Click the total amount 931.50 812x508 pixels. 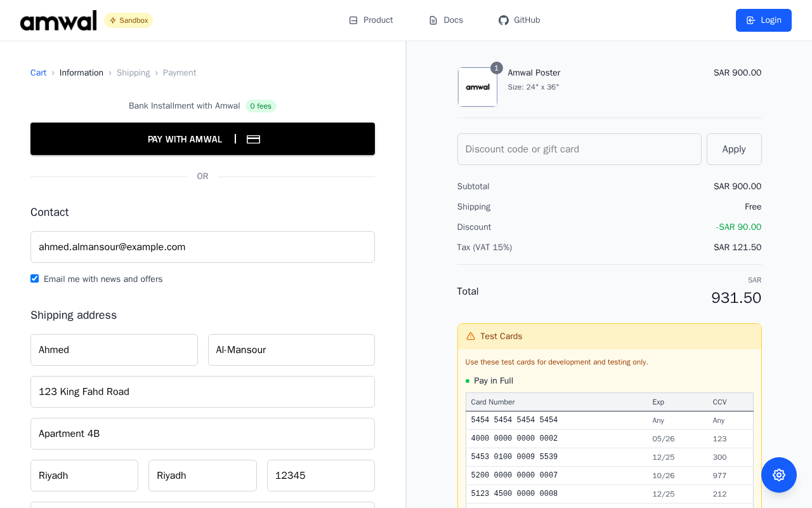737,298
